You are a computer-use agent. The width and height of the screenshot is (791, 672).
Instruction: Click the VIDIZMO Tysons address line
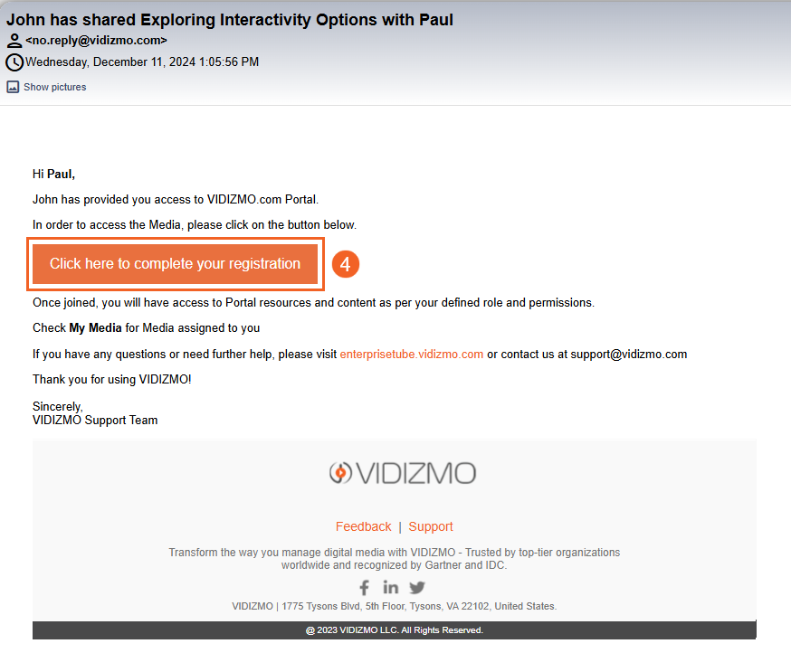pyautogui.click(x=394, y=607)
